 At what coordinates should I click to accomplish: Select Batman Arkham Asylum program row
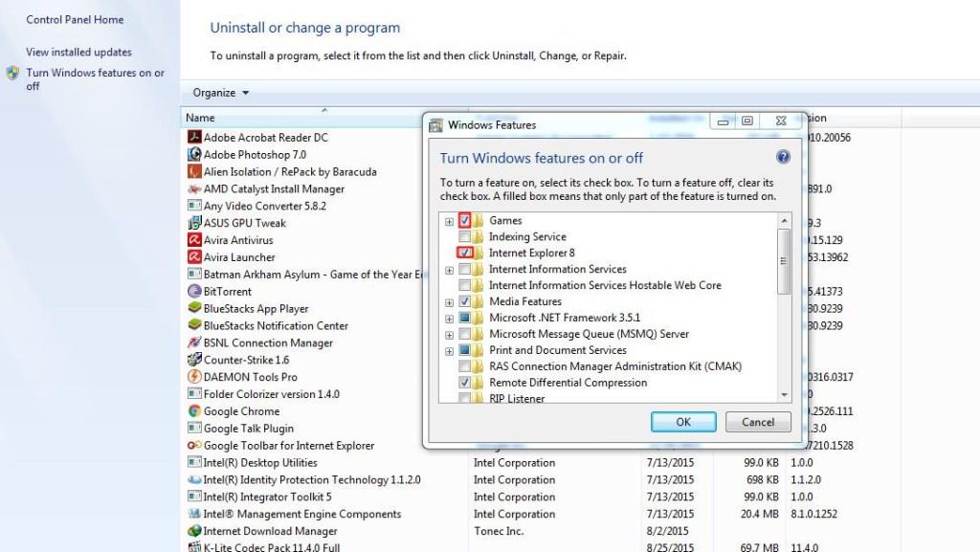pos(304,274)
